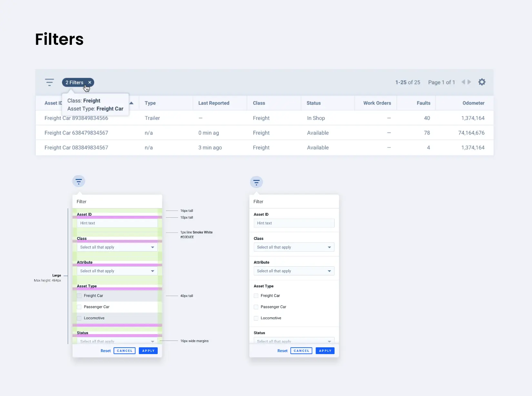Screen dimensions: 532x396
Task: Check Freight Car in the unannotated filter panel
Action: [x=256, y=296]
